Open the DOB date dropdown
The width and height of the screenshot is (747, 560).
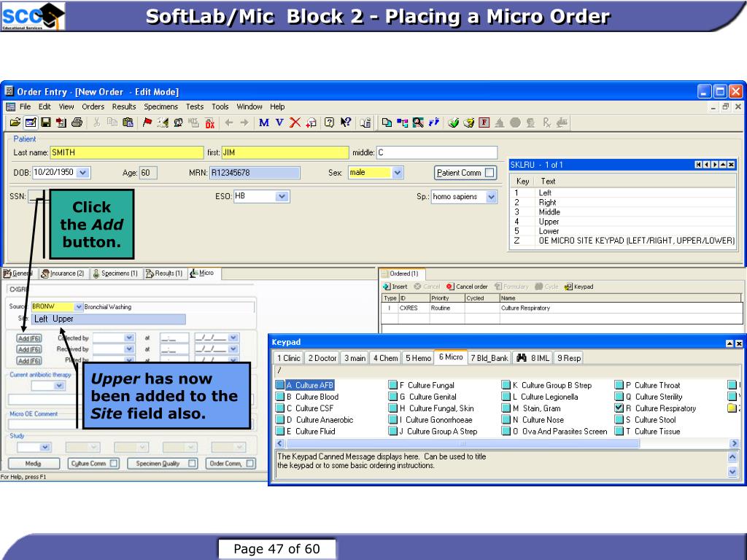click(x=83, y=172)
